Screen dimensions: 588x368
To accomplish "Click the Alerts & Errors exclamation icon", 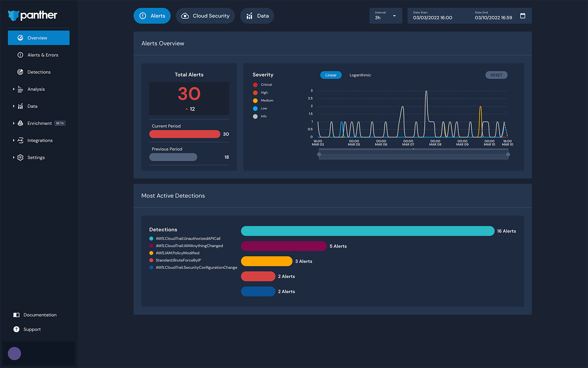I will (20, 55).
